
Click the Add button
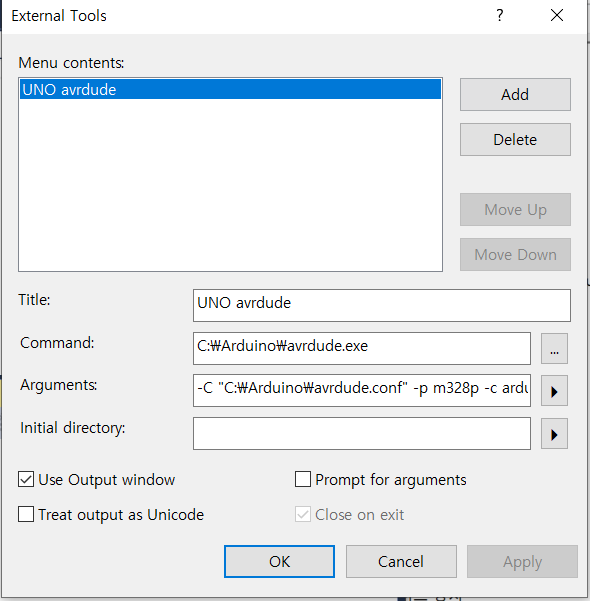click(x=515, y=95)
